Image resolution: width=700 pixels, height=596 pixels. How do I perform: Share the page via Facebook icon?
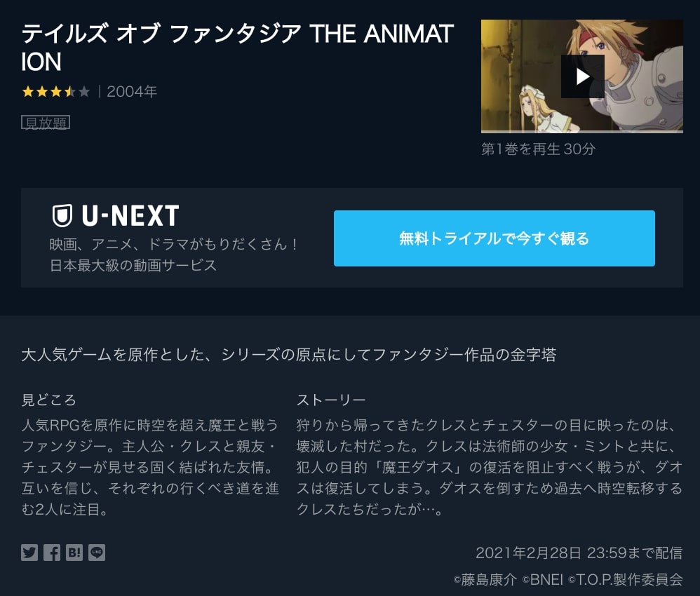pos(52,553)
